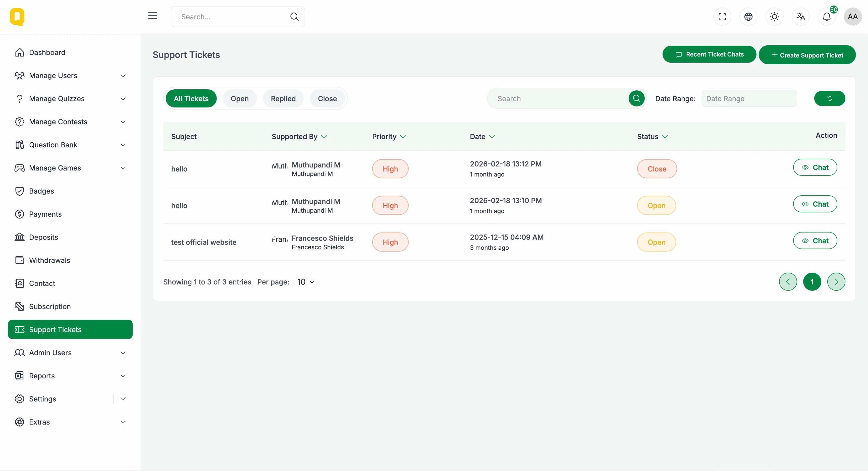Go to next page arrow
The width and height of the screenshot is (868, 471).
tap(836, 282)
